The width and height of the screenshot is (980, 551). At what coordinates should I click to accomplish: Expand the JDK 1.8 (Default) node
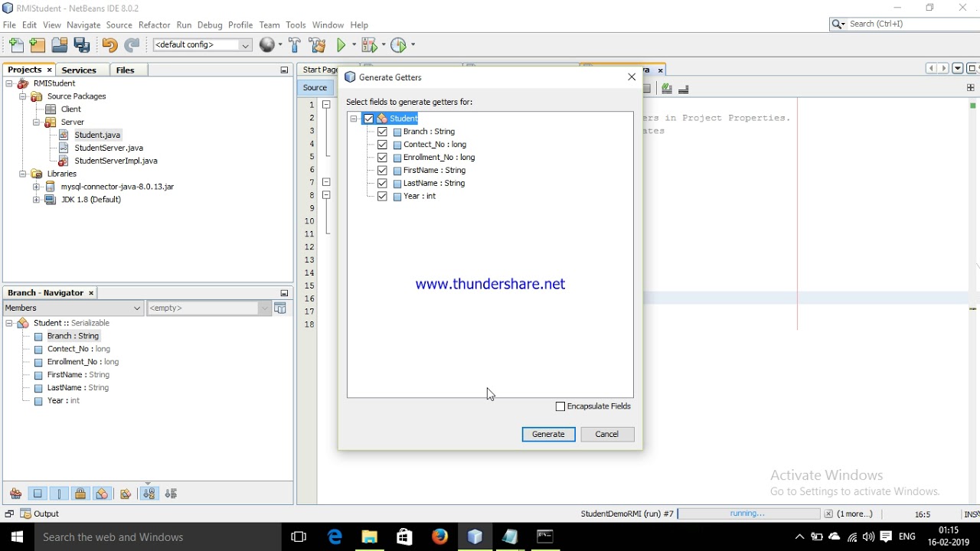click(36, 200)
